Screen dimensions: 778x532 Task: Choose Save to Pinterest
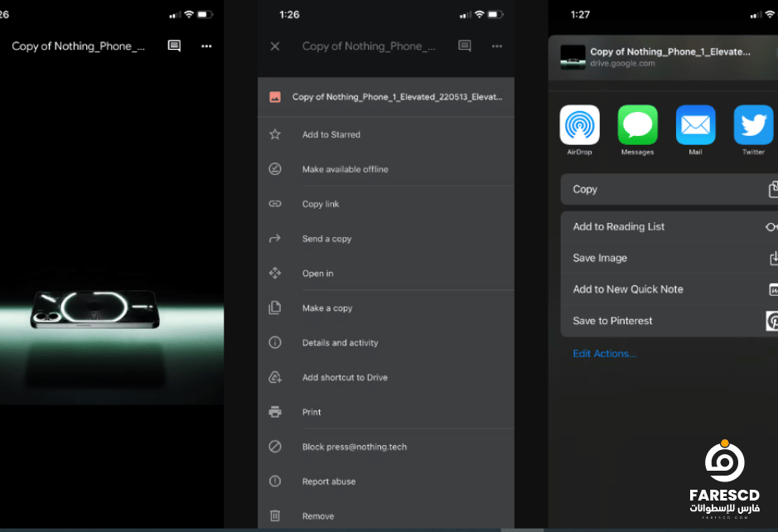669,321
